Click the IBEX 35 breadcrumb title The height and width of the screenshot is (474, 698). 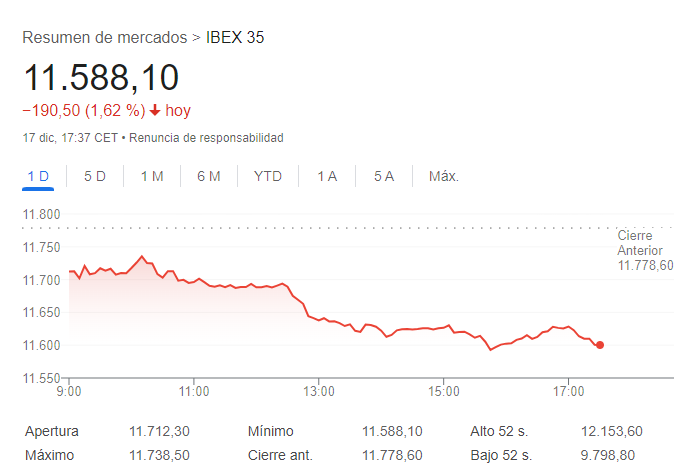235,38
